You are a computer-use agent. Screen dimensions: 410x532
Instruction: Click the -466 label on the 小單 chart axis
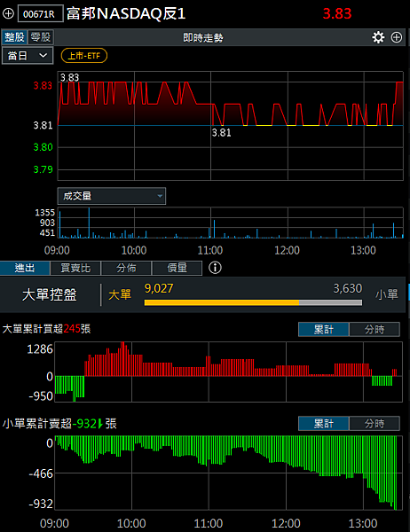(x=41, y=473)
